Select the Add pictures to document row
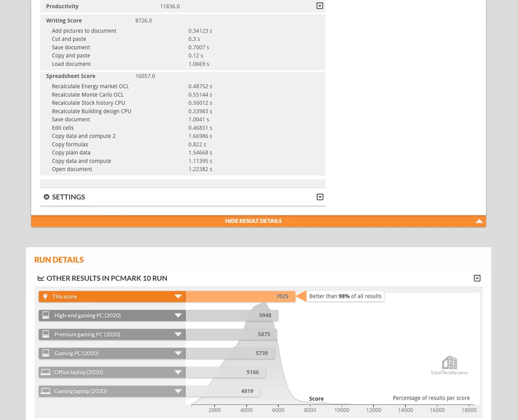Screen dimensions: 518x420 coord(183,31)
